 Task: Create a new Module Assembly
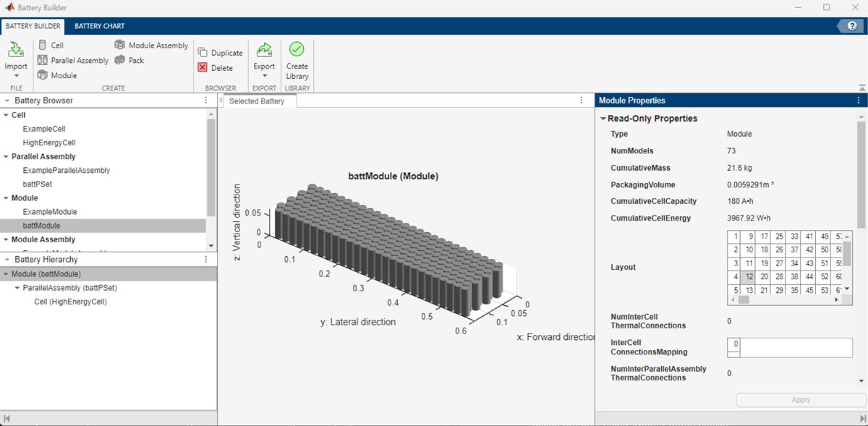tap(150, 44)
